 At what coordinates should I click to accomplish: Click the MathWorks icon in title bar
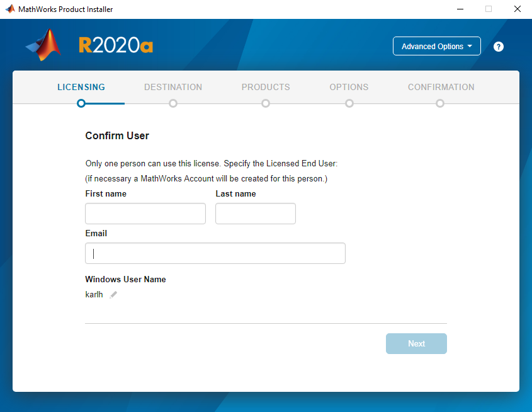pos(10,9)
